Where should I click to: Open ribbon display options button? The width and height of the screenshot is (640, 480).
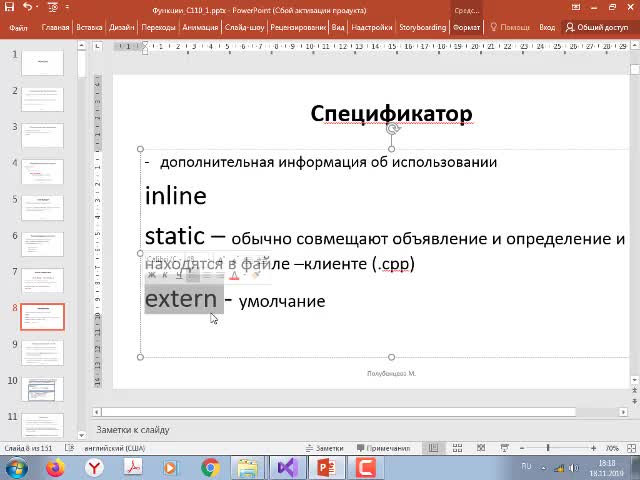(x=576, y=7)
